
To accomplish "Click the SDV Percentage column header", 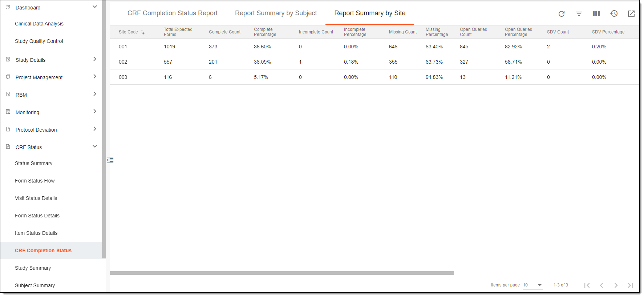I will 608,32.
